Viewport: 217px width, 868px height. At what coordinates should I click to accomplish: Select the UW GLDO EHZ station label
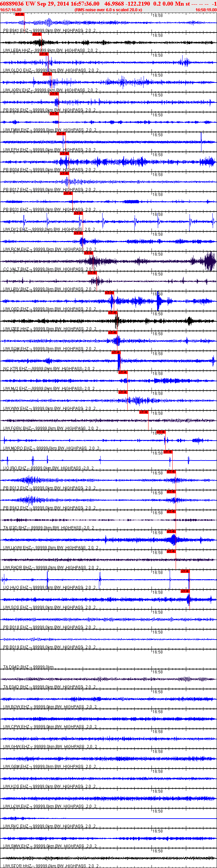pyautogui.click(x=51, y=70)
